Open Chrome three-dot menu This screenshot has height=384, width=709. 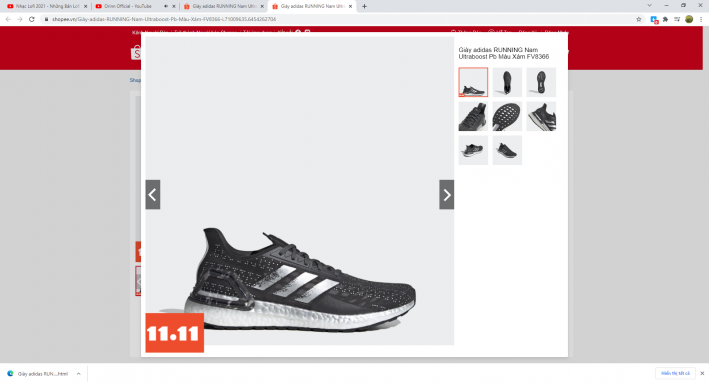701,19
